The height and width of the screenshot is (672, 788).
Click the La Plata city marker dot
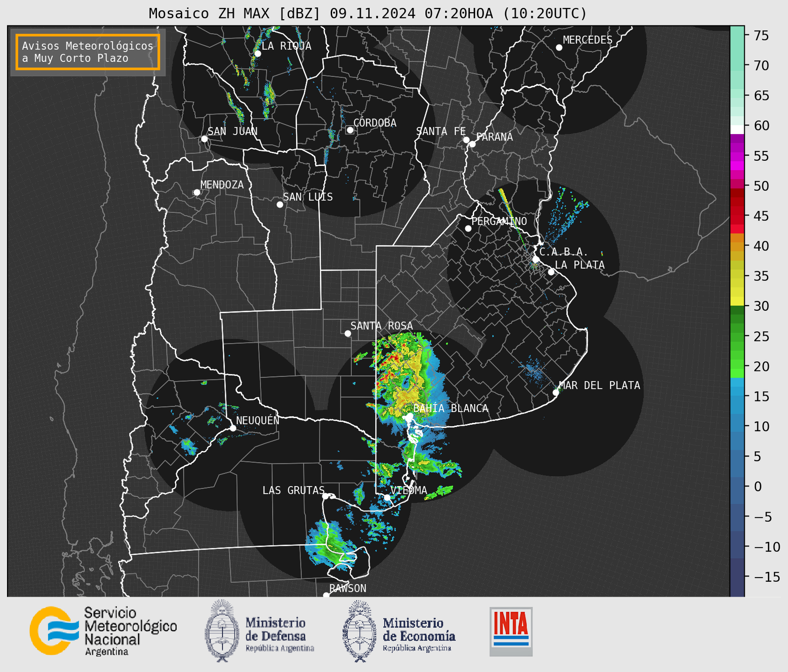click(x=551, y=272)
